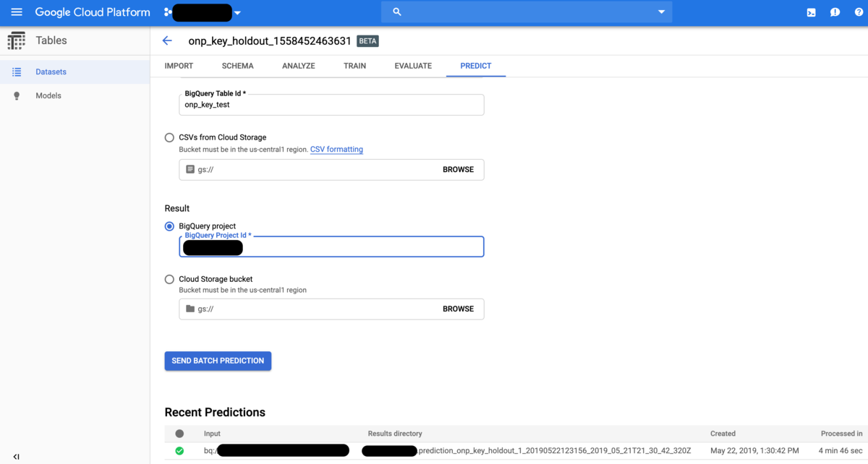Go back with the arrow icon

(x=167, y=41)
